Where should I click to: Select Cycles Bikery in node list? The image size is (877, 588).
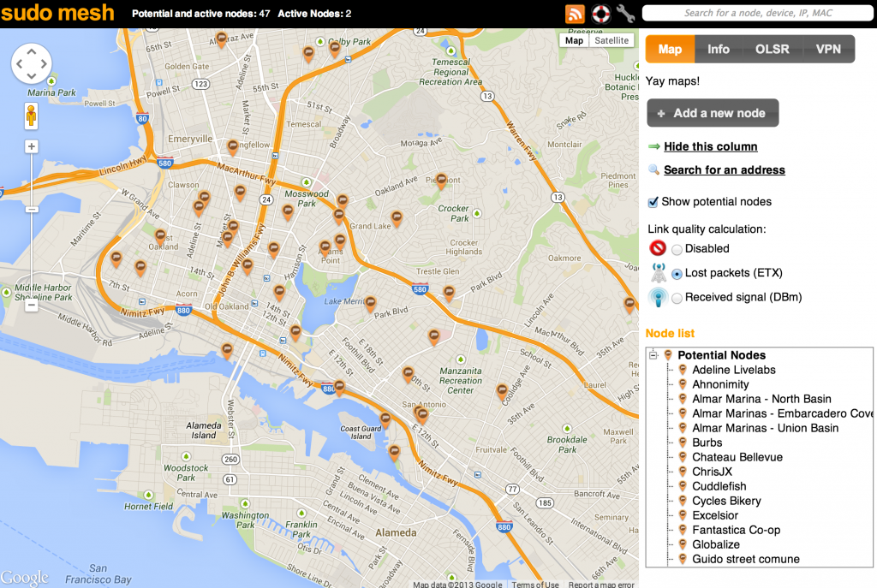point(726,501)
